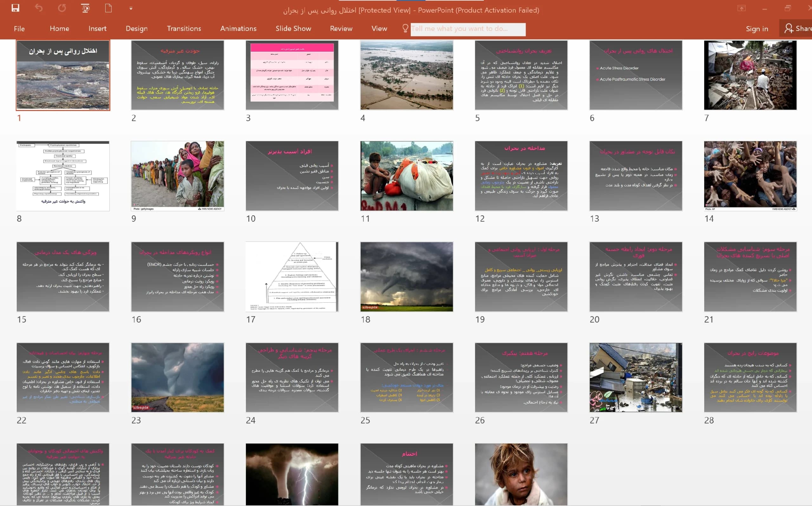
Task: Click the Redo/Repeat icon
Action: (x=62, y=8)
